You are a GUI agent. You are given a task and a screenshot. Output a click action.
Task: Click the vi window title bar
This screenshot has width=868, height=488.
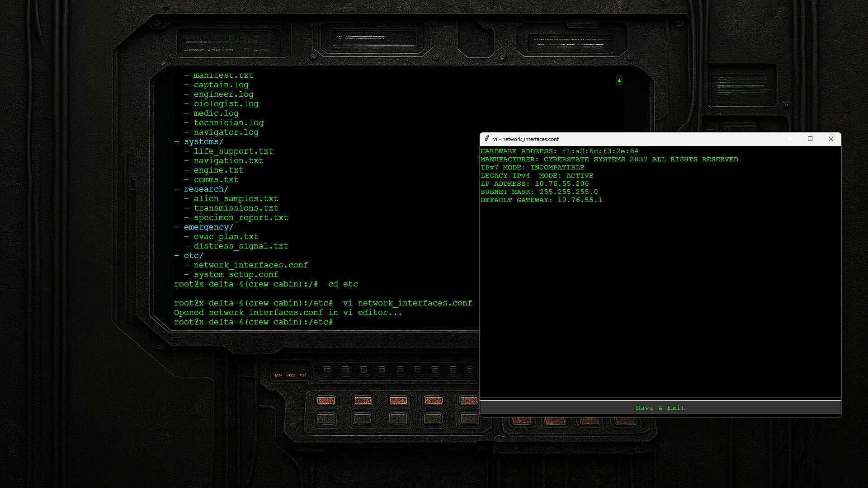[x=633, y=139]
